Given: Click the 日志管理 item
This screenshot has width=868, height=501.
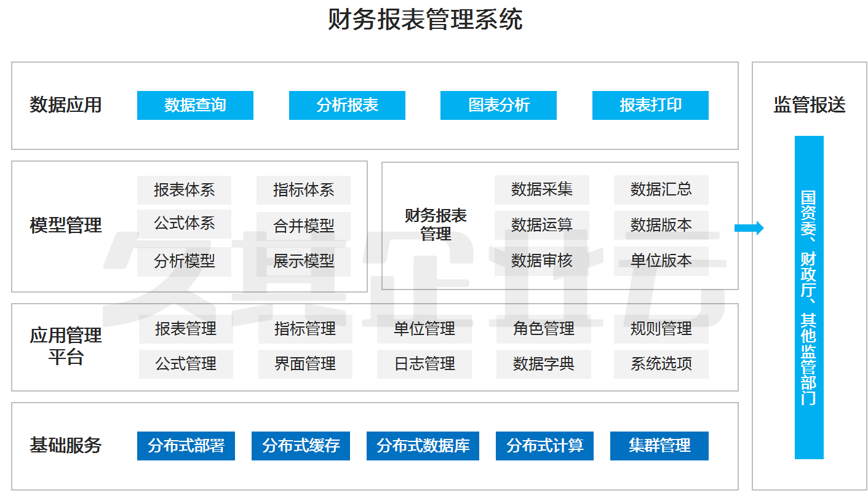Looking at the screenshot, I should click(424, 364).
